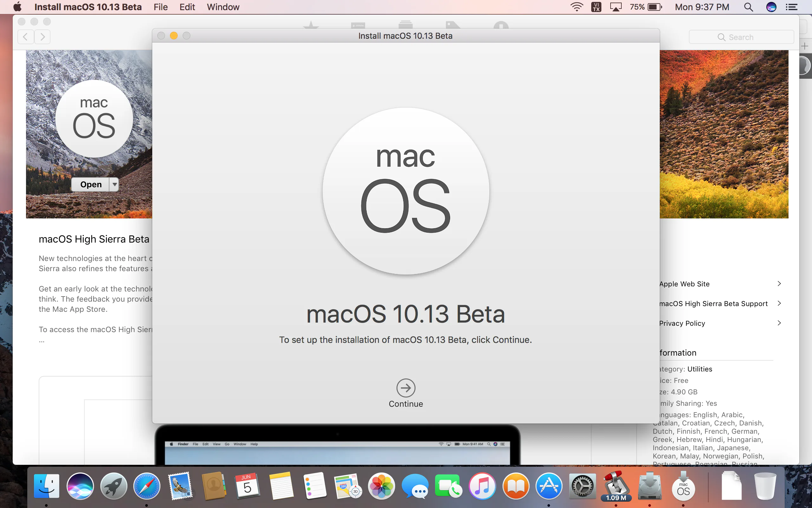Click the App Store Search field
The image size is (812, 508).
click(741, 37)
